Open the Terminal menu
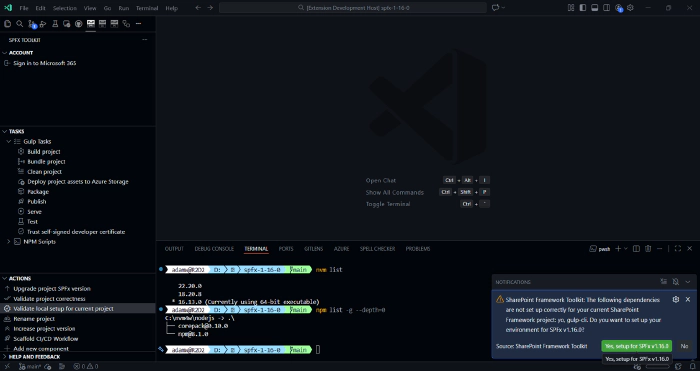 click(x=147, y=8)
